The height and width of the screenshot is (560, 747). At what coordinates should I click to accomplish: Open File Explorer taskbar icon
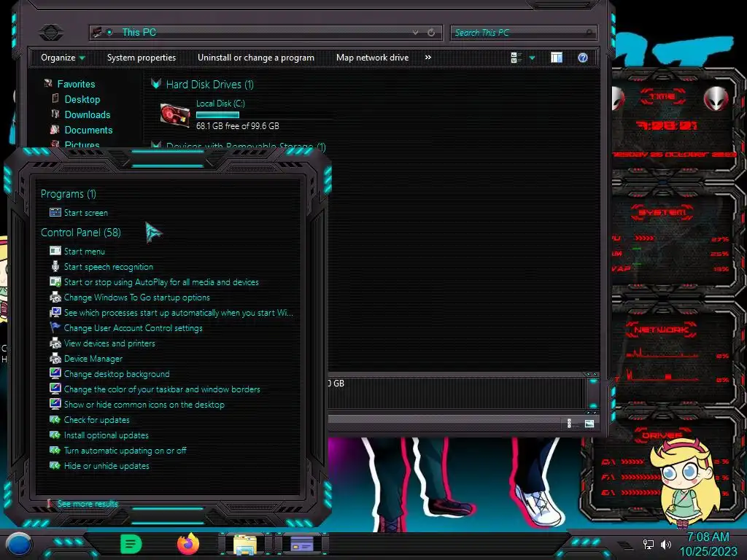coord(245,545)
